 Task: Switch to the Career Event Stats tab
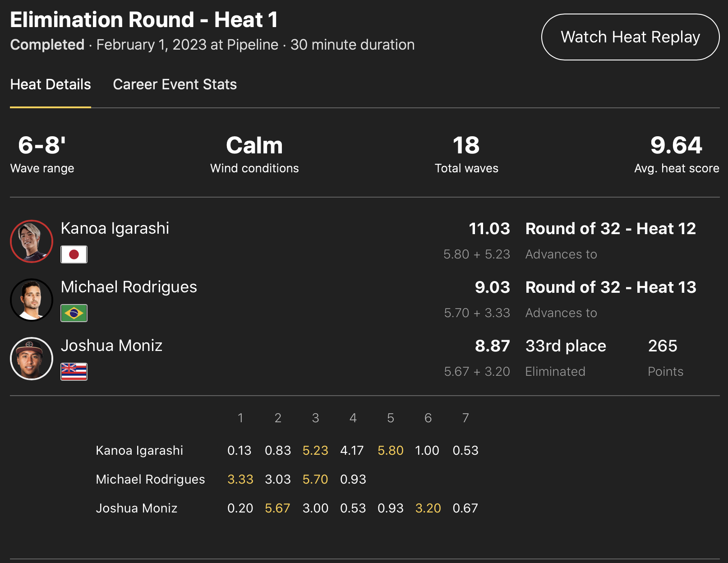coord(175,84)
